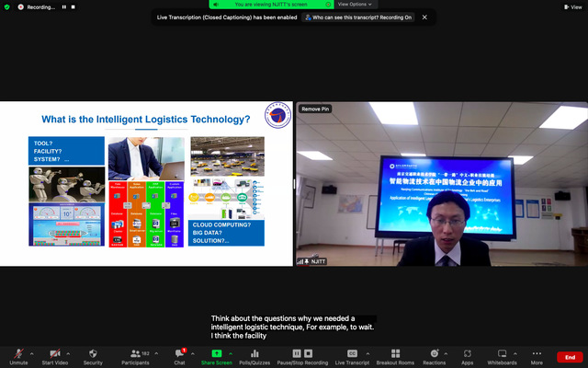Screen dimensions: 588x368
Task: Open the Apps panel
Action: click(x=467, y=355)
